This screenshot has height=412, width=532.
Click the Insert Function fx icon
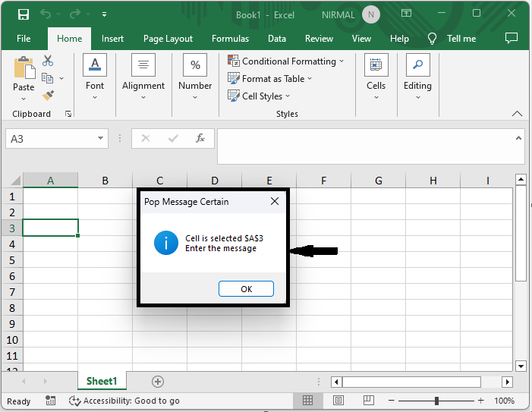coord(200,138)
